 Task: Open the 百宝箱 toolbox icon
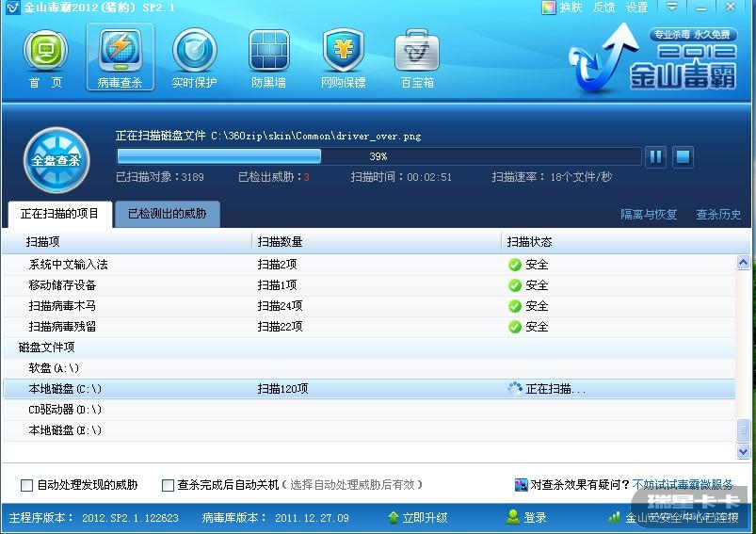(417, 58)
